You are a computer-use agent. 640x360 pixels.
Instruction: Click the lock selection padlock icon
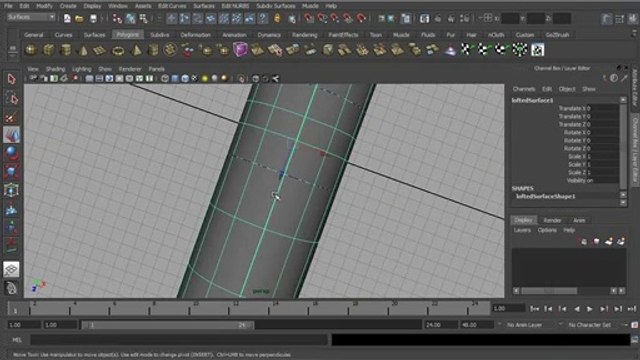point(277,18)
